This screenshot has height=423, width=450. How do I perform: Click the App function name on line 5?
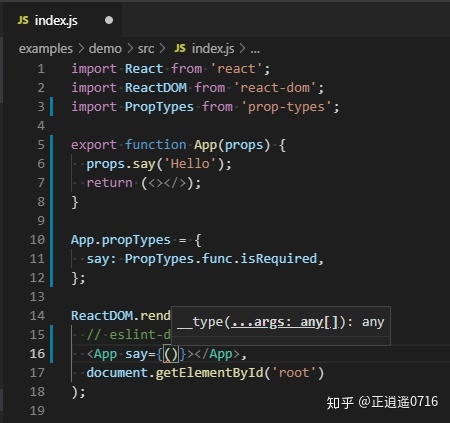[x=205, y=145]
